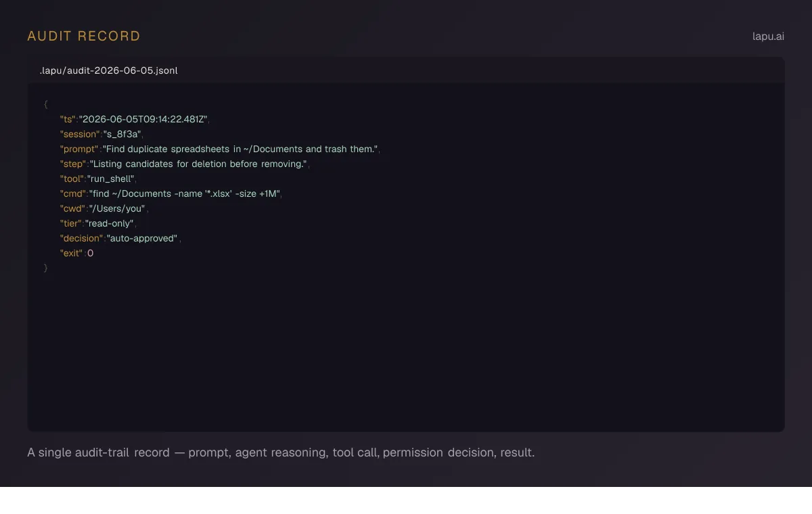Click the "exit" key
This screenshot has width=812, height=514.
click(71, 253)
